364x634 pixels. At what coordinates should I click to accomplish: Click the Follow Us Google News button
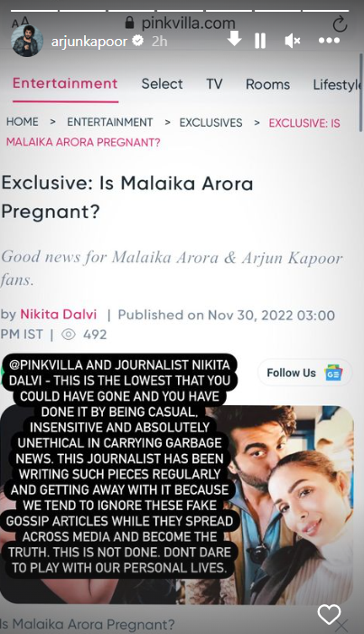tap(304, 373)
